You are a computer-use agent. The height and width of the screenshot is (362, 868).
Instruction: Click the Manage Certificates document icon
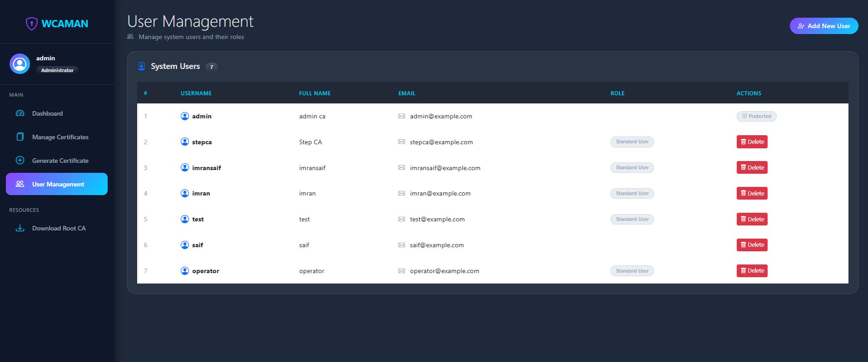20,137
